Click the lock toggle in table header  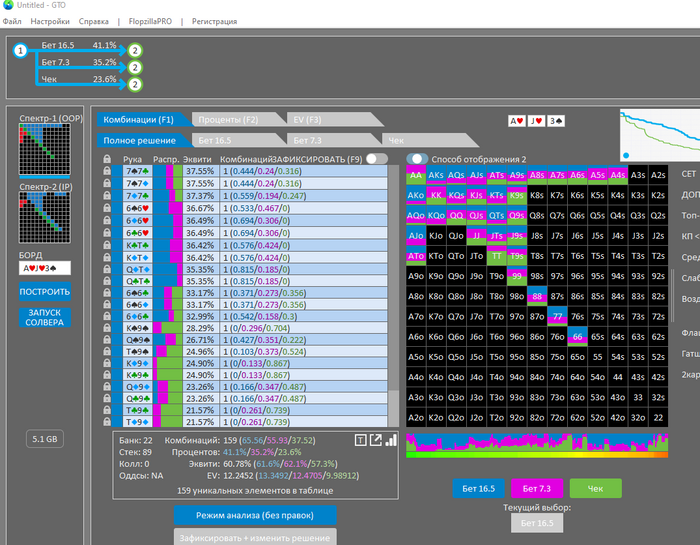pos(107,159)
